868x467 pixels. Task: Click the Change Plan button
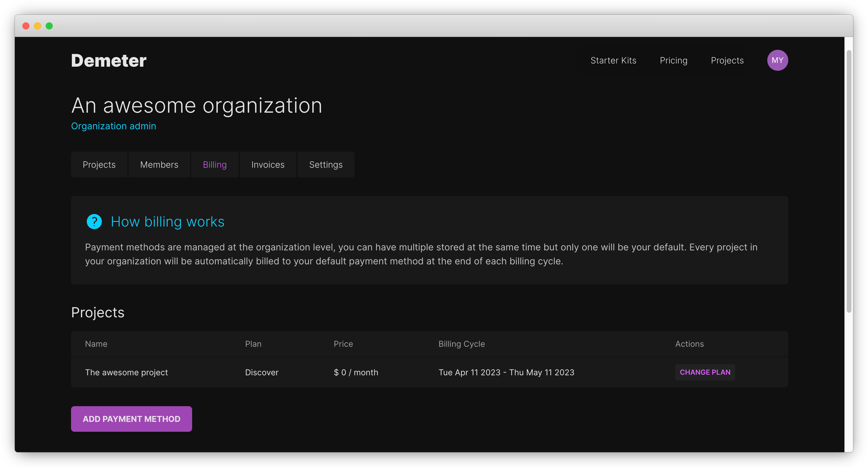tap(705, 372)
